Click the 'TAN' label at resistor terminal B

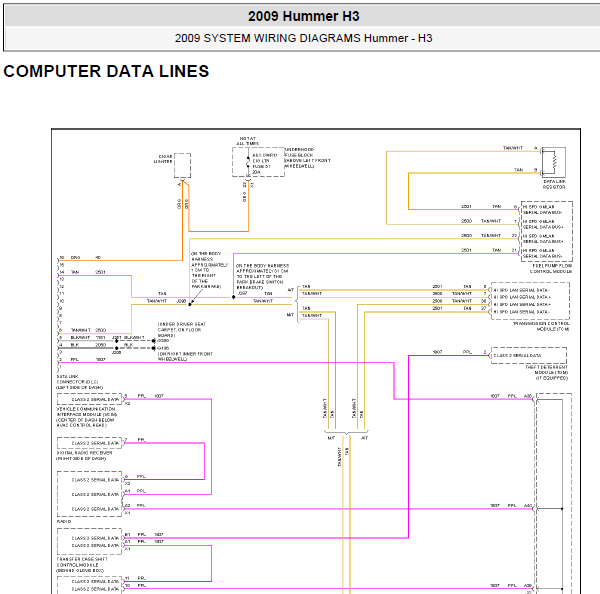[518, 170]
